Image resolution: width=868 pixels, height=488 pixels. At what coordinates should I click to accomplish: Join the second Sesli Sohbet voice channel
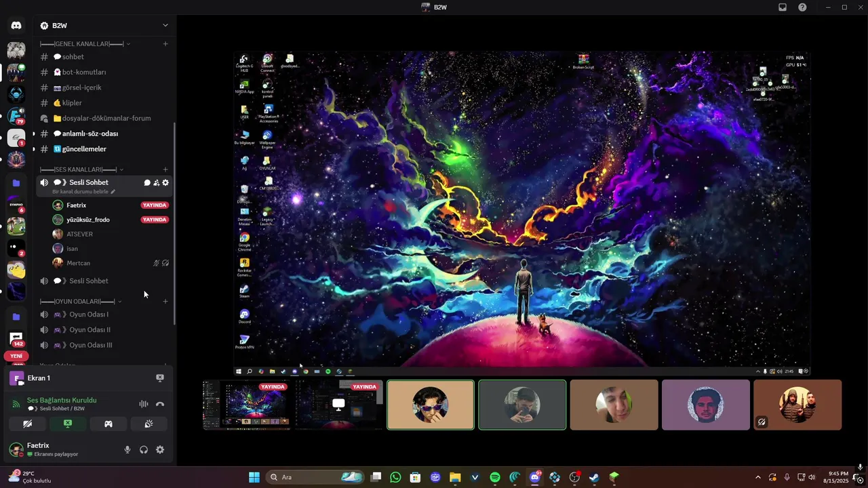pos(104,281)
